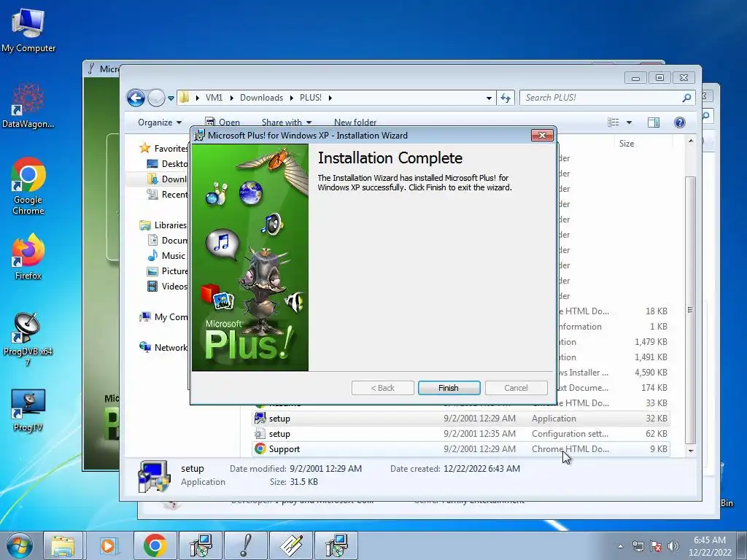Open the recent locations dropdown arrow
This screenshot has height=560, width=747.
(171, 98)
